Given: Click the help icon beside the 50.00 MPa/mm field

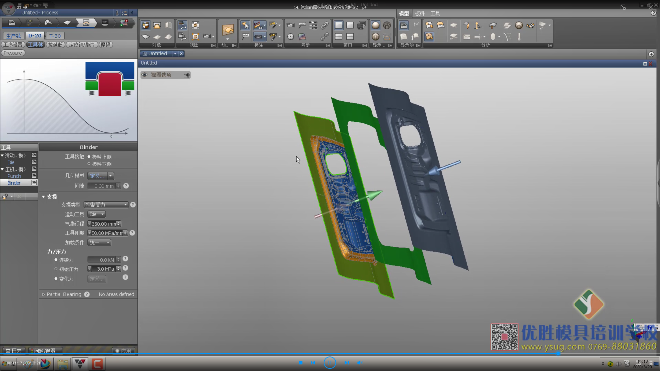Looking at the screenshot, I should click(132, 232).
